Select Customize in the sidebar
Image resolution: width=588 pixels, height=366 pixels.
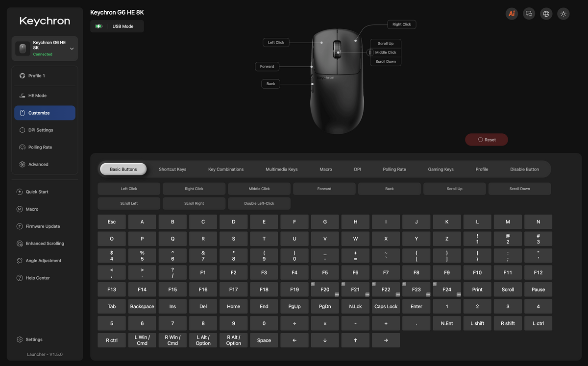[45, 113]
